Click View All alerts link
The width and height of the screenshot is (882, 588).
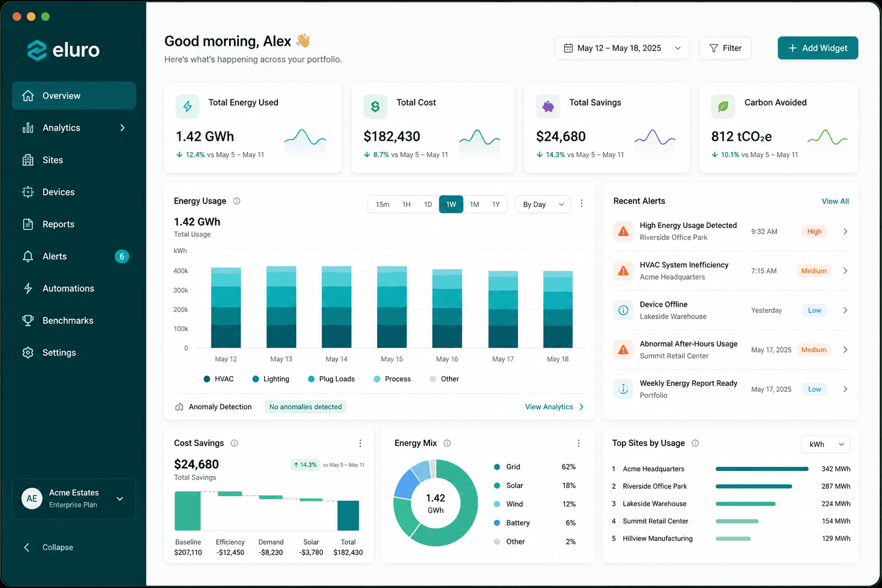(835, 201)
